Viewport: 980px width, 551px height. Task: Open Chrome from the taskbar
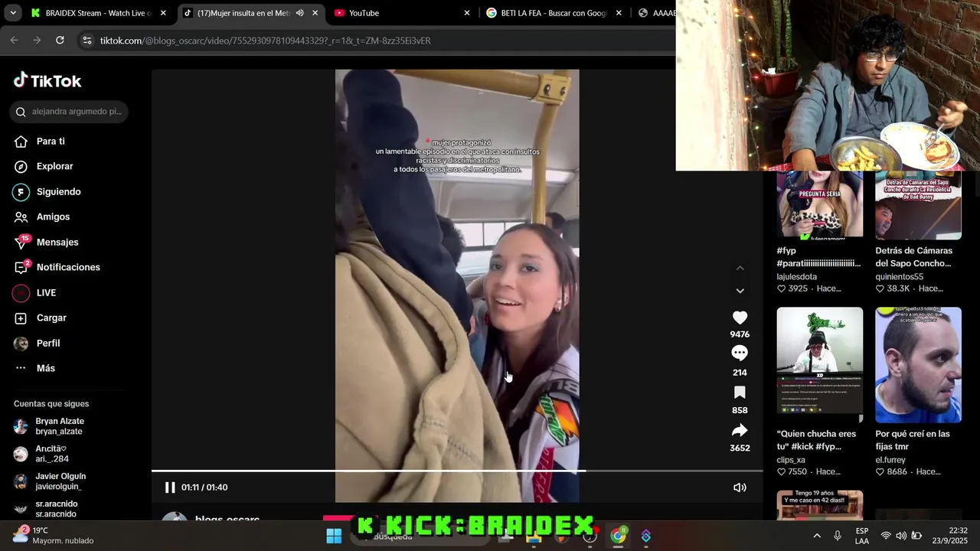[x=618, y=536]
